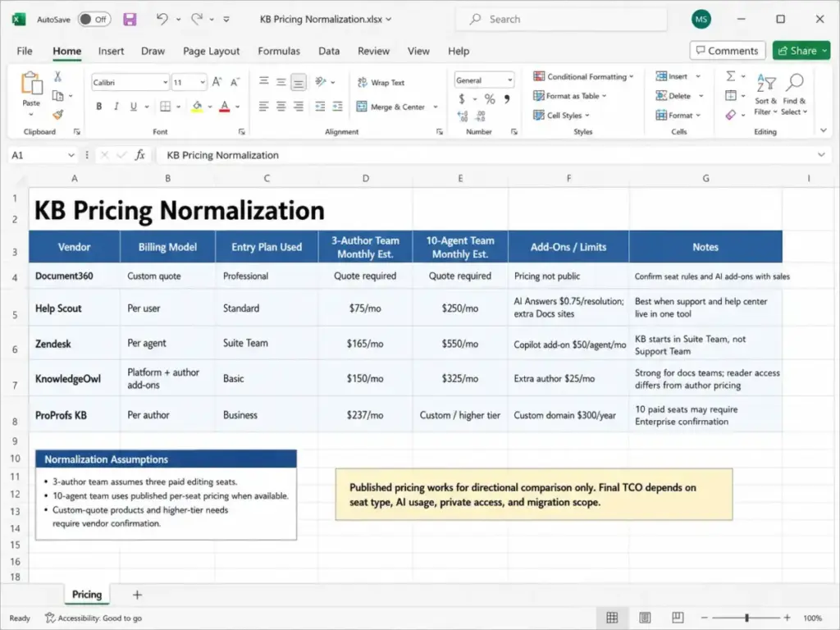840x630 pixels.
Task: Click the Save icon in title bar
Action: point(130,20)
